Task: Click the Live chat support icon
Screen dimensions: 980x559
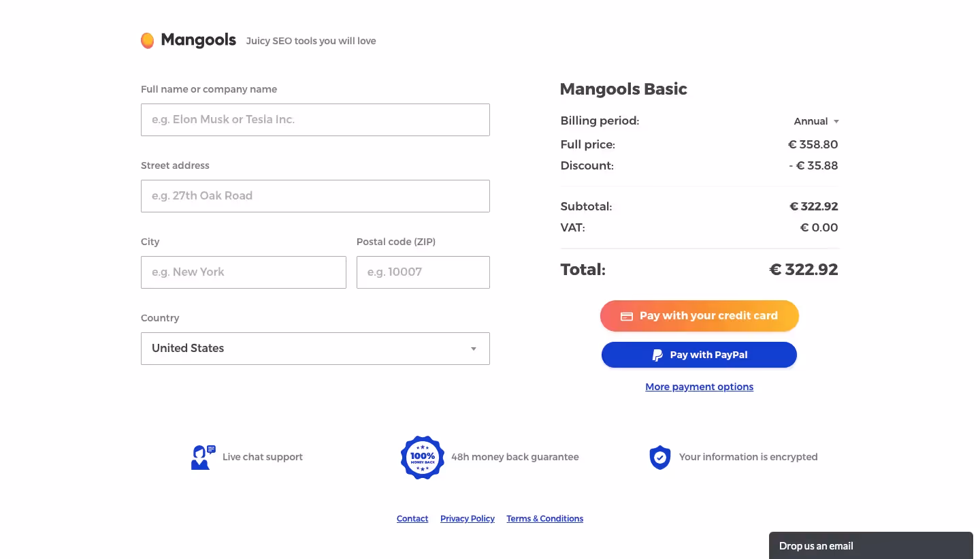Action: tap(202, 457)
